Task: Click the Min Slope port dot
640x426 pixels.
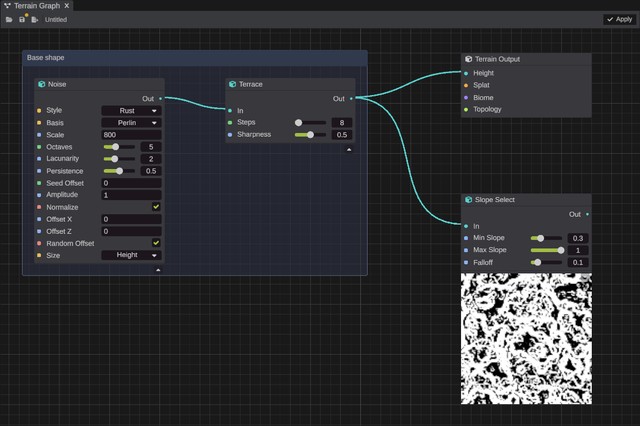Action: coord(466,238)
